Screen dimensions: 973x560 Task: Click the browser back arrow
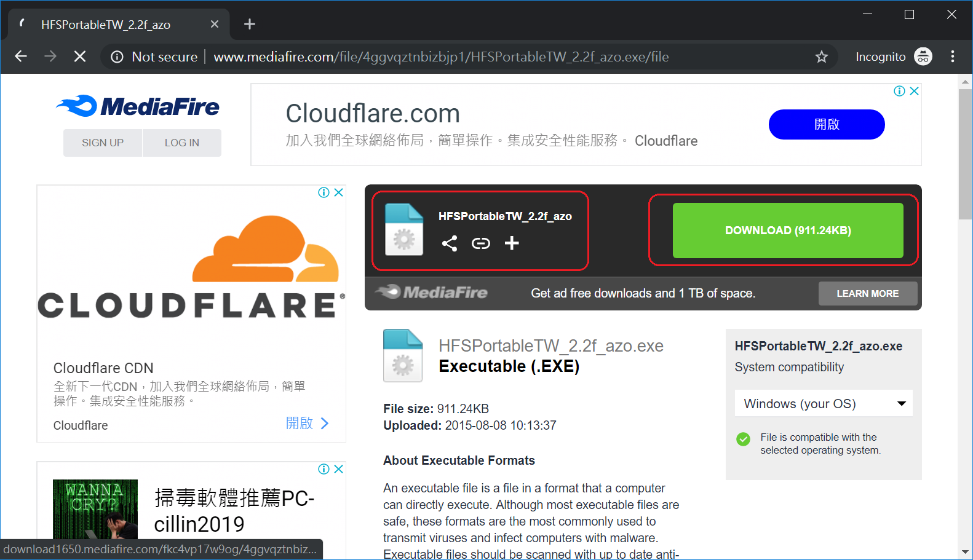21,57
